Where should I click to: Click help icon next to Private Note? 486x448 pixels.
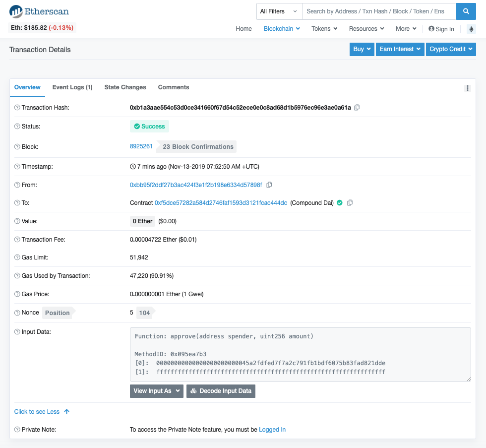pos(17,430)
